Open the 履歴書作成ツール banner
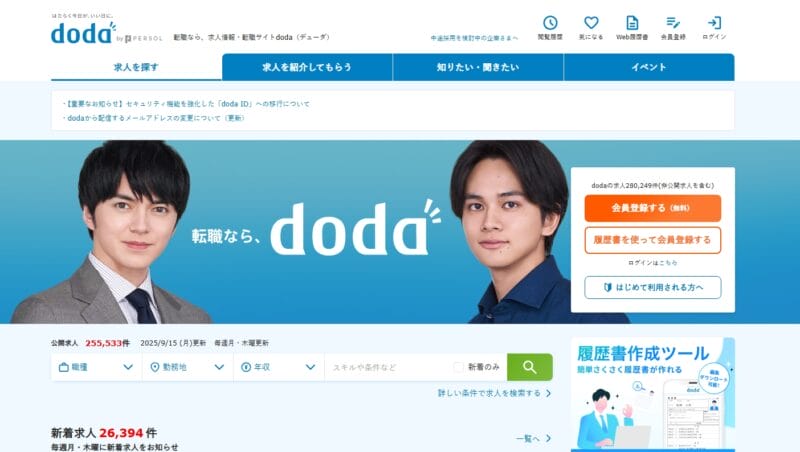 pos(653,394)
